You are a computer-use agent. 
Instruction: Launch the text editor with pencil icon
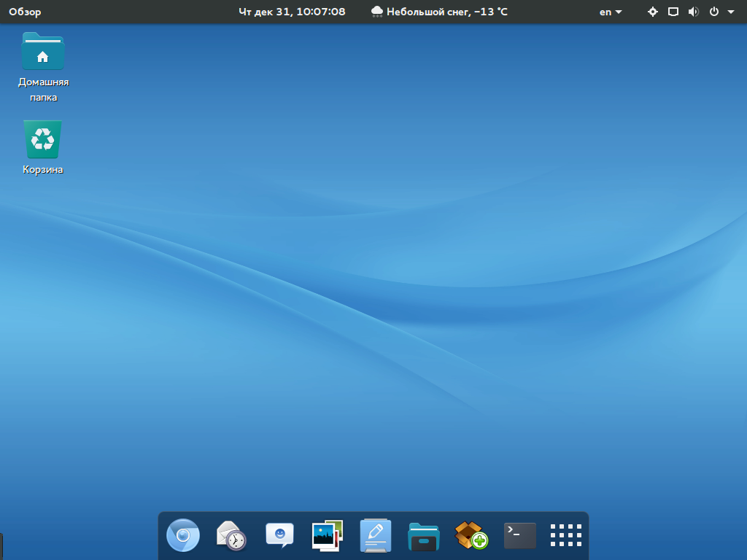point(376,536)
